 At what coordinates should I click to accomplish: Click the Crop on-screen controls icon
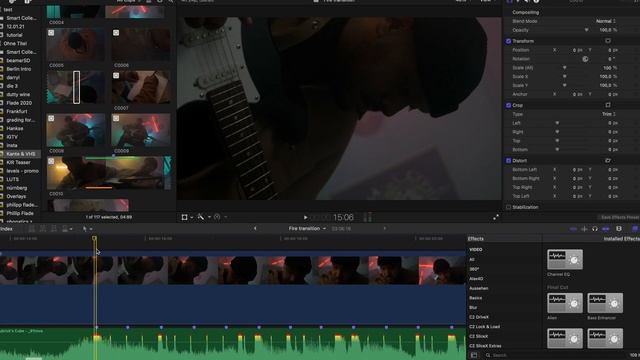tap(608, 105)
